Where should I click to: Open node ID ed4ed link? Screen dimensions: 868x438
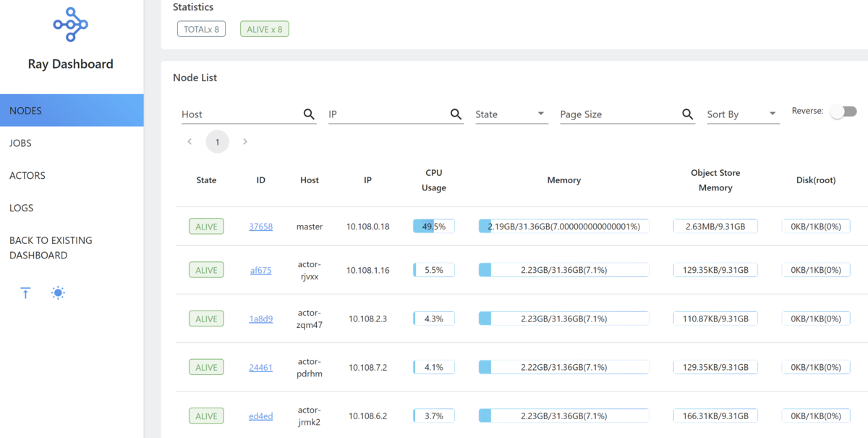(x=260, y=416)
